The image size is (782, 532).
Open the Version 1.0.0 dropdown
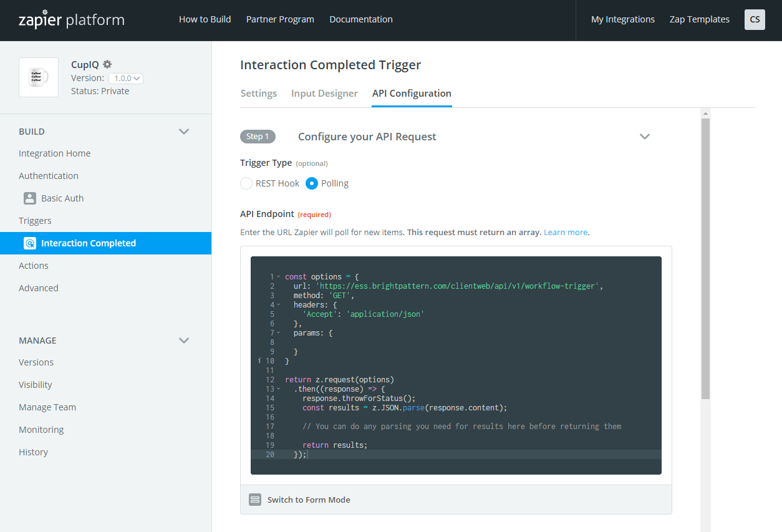click(x=126, y=78)
